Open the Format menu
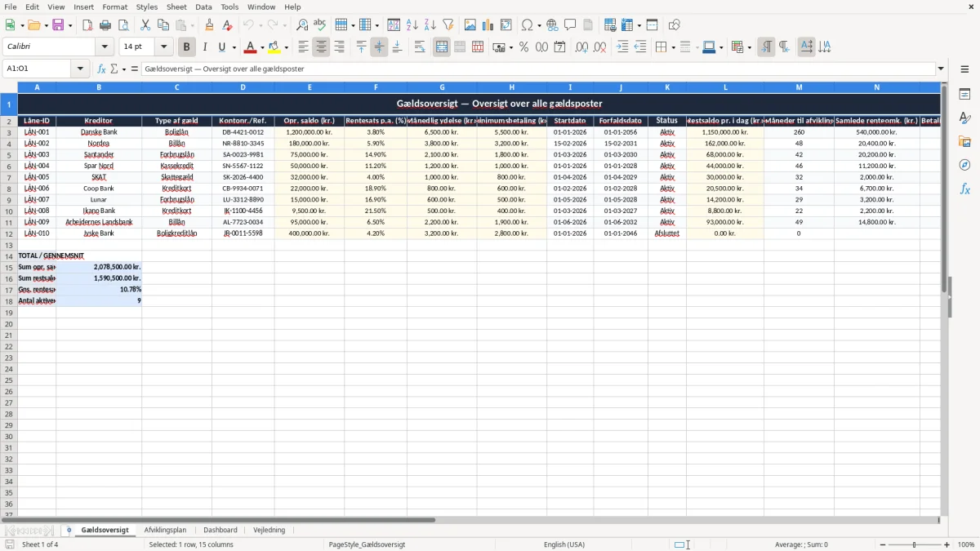 [115, 7]
